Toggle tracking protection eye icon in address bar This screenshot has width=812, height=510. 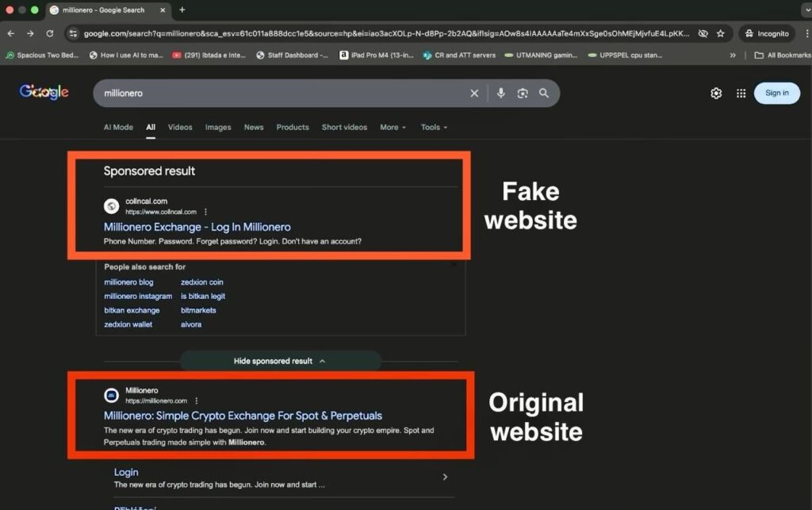[x=703, y=34]
